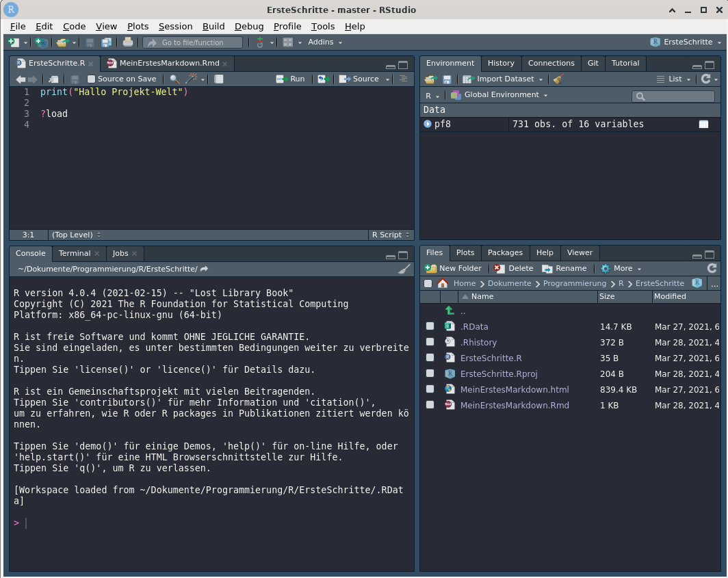Switch to the History tab

pyautogui.click(x=501, y=63)
